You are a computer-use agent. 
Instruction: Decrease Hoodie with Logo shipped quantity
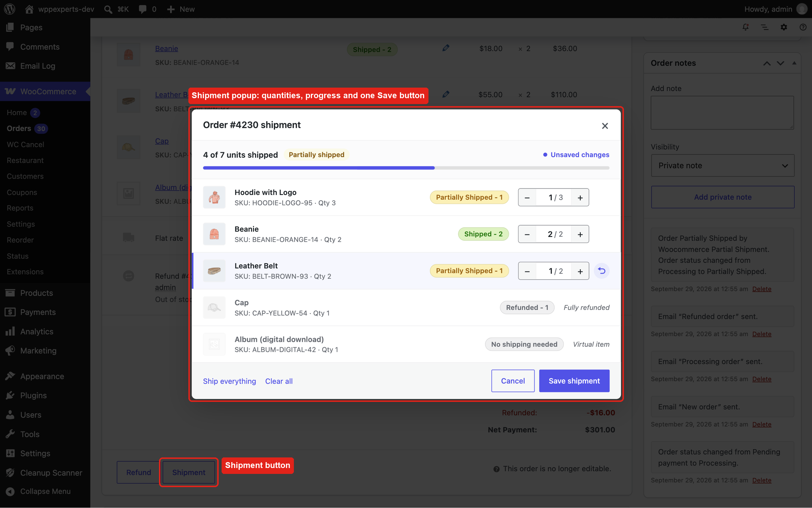[x=527, y=198]
